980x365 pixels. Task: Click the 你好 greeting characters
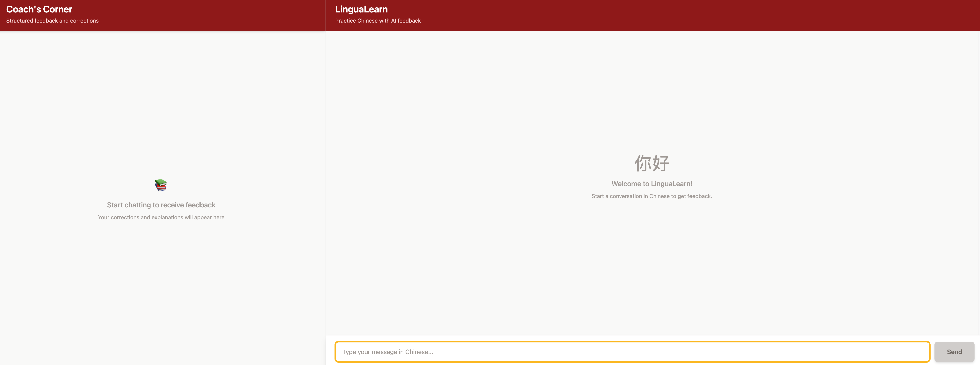tap(652, 163)
